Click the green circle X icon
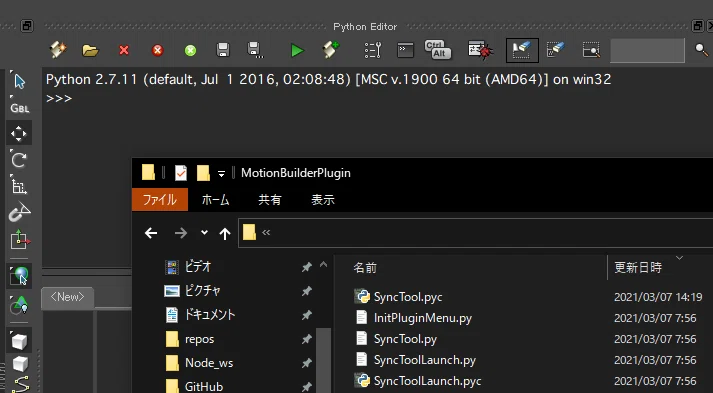 (x=191, y=50)
